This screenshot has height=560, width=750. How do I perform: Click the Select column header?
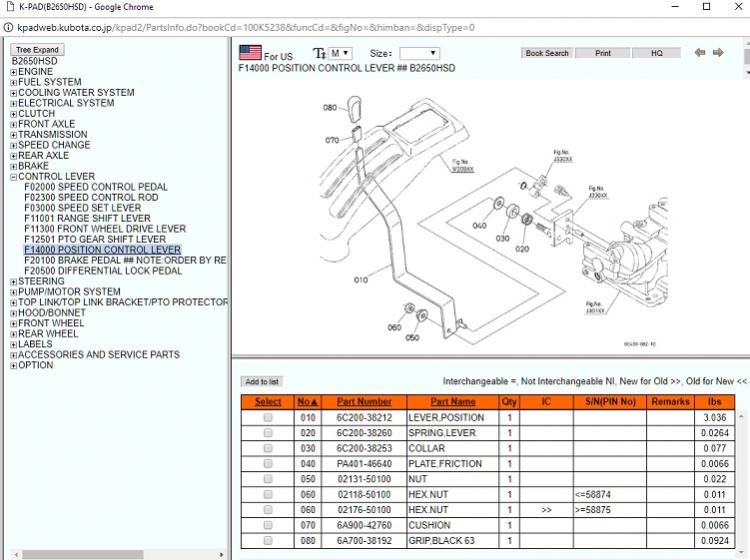tap(268, 402)
